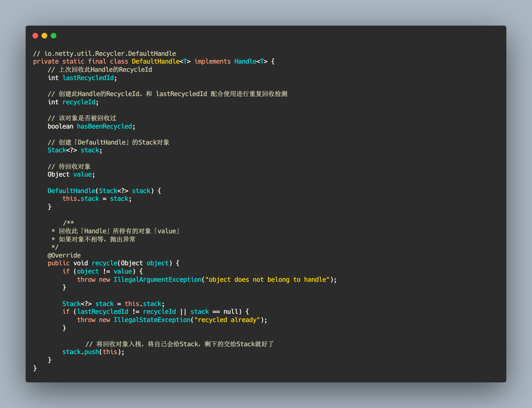Click the @Override annotation
The image size is (532, 408).
[x=64, y=255]
